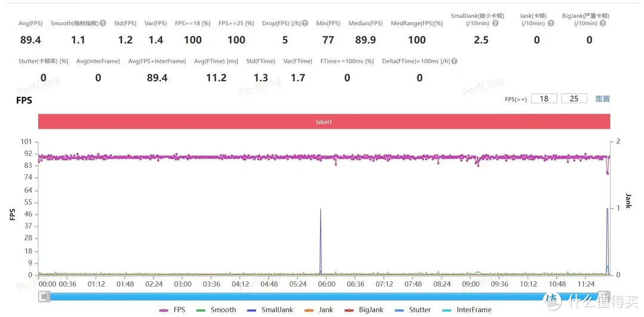Click the SmallJank spike near 06:00
This screenshot has width=644, height=317.
(321, 239)
